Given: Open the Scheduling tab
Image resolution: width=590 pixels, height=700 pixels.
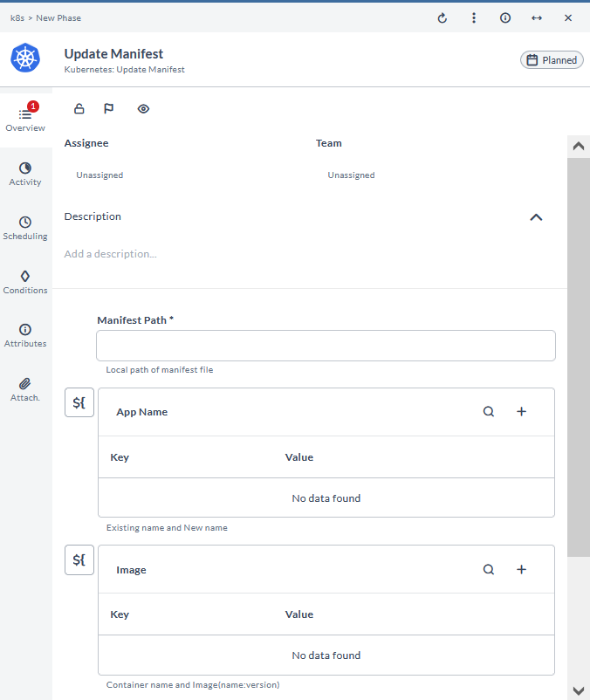Looking at the screenshot, I should tap(25, 228).
